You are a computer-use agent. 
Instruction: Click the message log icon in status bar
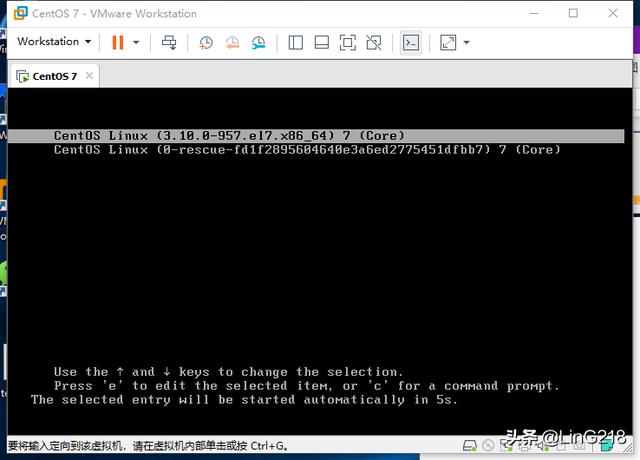607,445
